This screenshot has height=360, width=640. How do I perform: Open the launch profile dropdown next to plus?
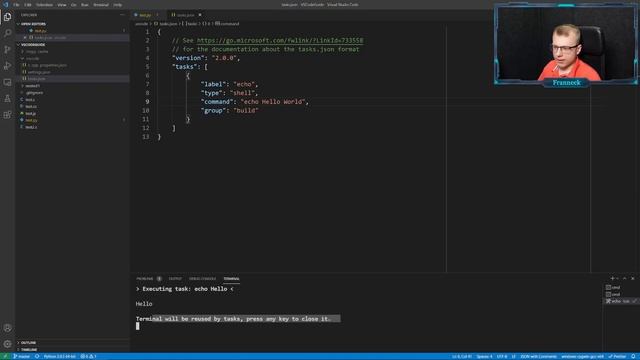(618, 278)
